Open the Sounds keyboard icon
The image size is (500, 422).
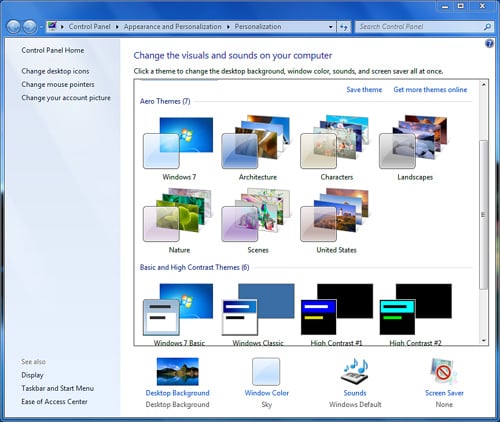pyautogui.click(x=355, y=372)
